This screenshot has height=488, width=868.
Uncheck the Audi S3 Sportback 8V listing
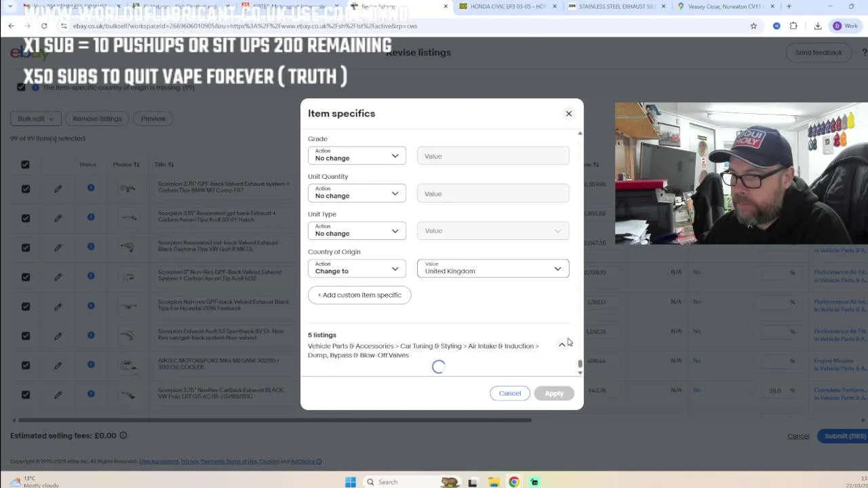[x=25, y=335]
